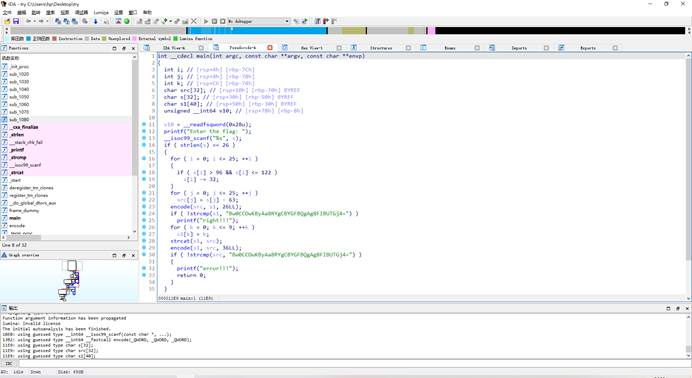Viewport: 692px width, 378px height.
Task: Select the encode function in list
Action: click(17, 225)
